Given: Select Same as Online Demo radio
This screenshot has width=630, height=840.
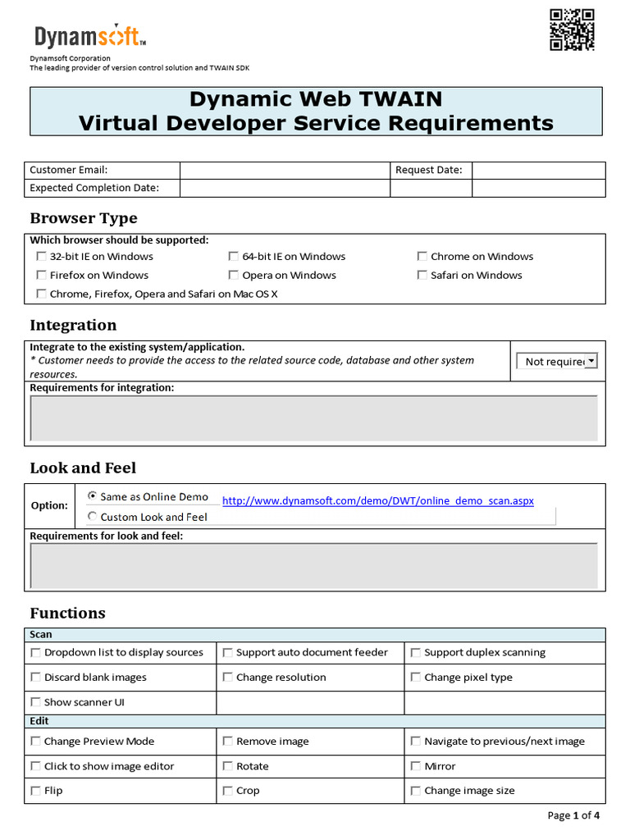Looking at the screenshot, I should 92,496.
